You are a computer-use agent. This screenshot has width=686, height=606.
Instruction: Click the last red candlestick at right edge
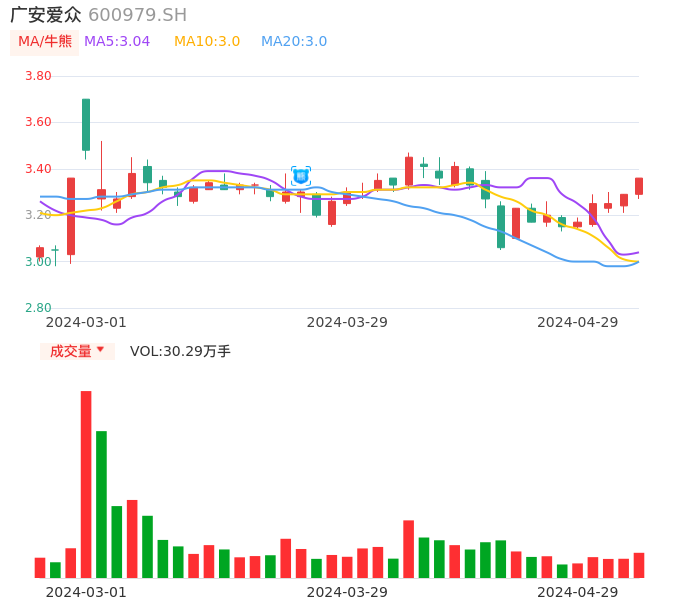click(x=639, y=186)
